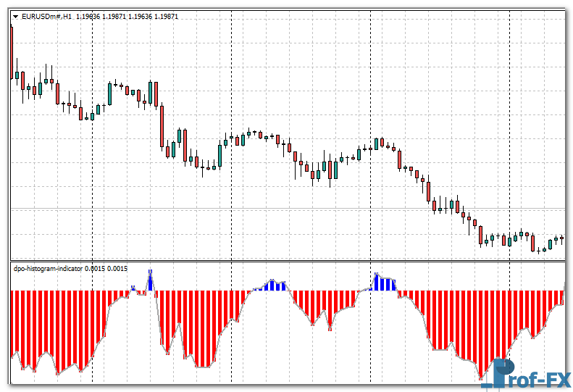Select the blue histogram cluster in the chart middle

(274, 285)
